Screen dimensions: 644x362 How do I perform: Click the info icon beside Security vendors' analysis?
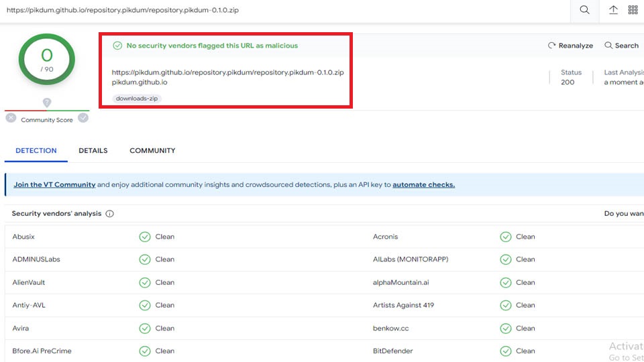point(109,214)
